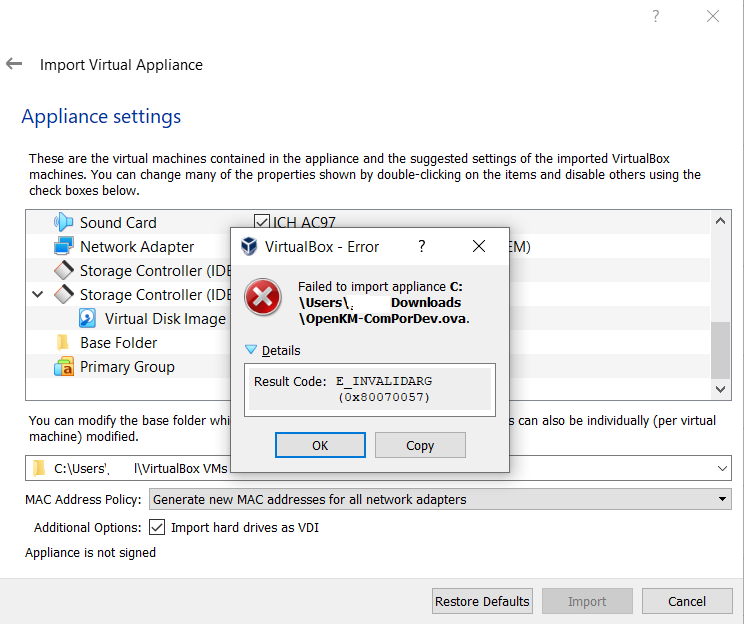The width and height of the screenshot is (745, 626).
Task: Collapse the Details section in the error dialog
Action: (x=251, y=350)
